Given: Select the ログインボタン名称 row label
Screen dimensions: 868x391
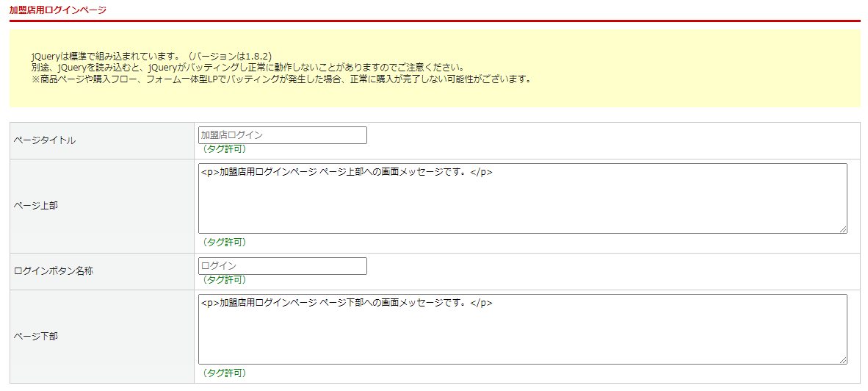Looking at the screenshot, I should (x=54, y=271).
